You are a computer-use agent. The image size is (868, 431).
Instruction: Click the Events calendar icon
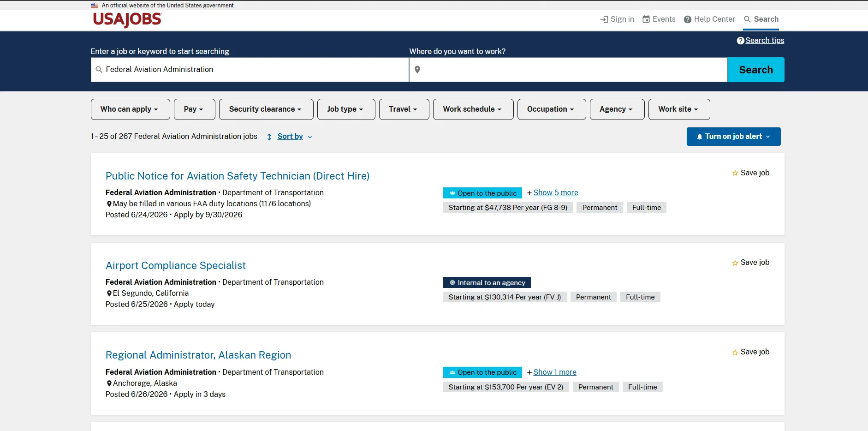[x=646, y=19]
